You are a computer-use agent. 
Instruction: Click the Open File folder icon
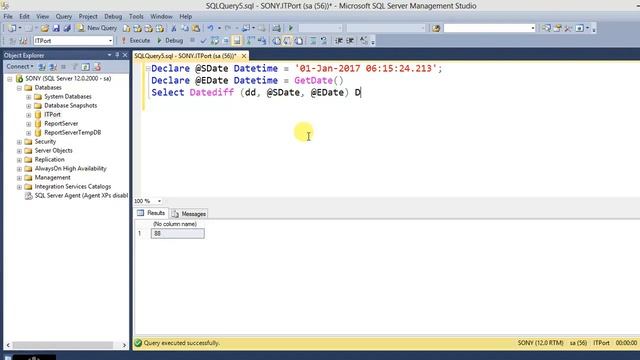point(44,28)
